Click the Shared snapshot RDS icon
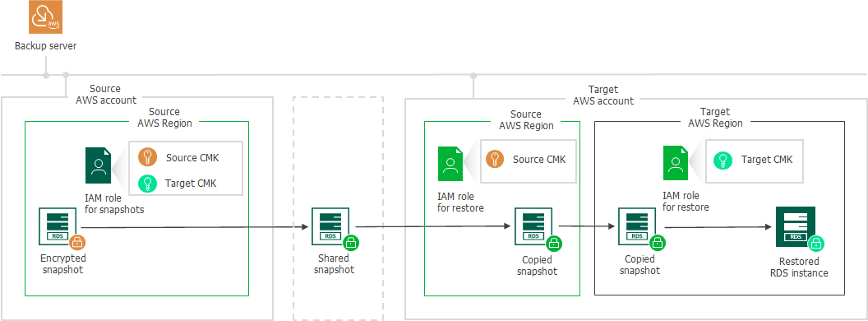Image resolution: width=868 pixels, height=321 pixels. point(330,226)
